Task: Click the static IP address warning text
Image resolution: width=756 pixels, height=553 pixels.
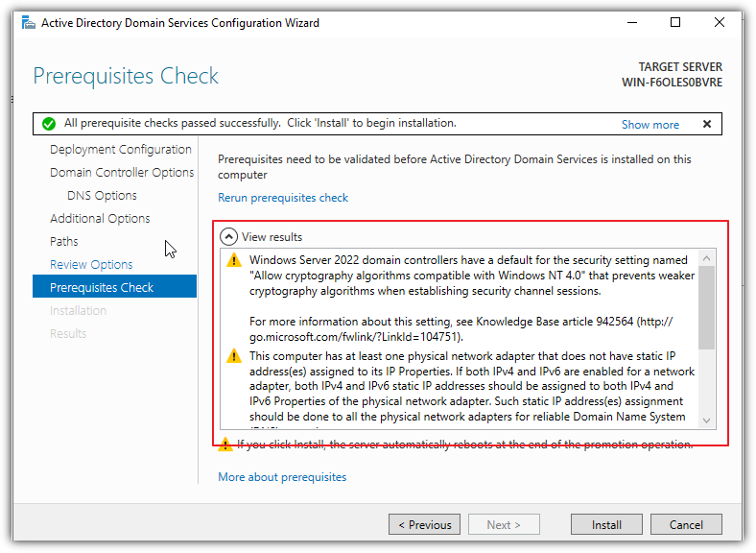Action: point(471,387)
